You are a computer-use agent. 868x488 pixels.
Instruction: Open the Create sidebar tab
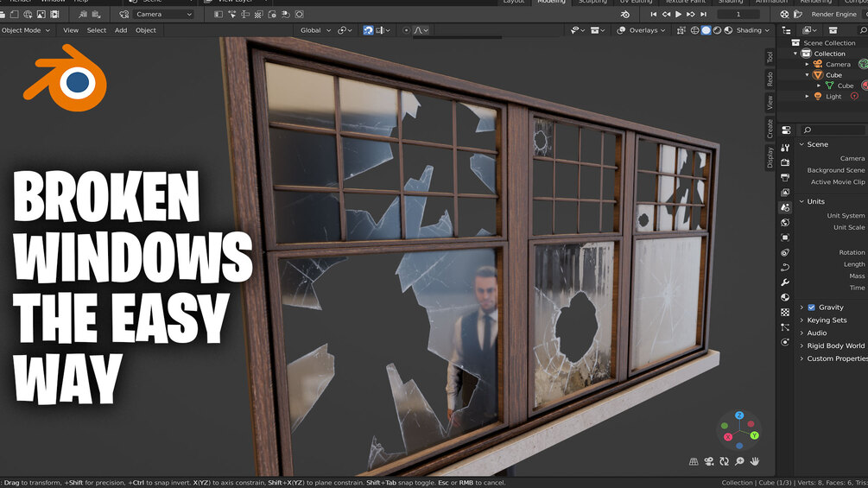pyautogui.click(x=770, y=129)
